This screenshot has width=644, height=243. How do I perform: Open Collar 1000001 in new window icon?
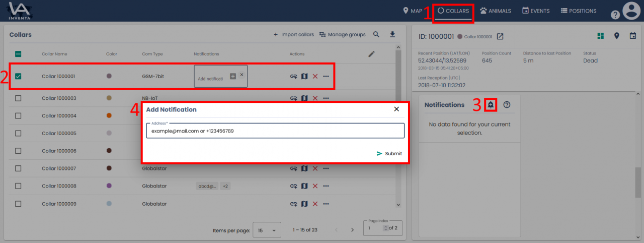click(500, 37)
